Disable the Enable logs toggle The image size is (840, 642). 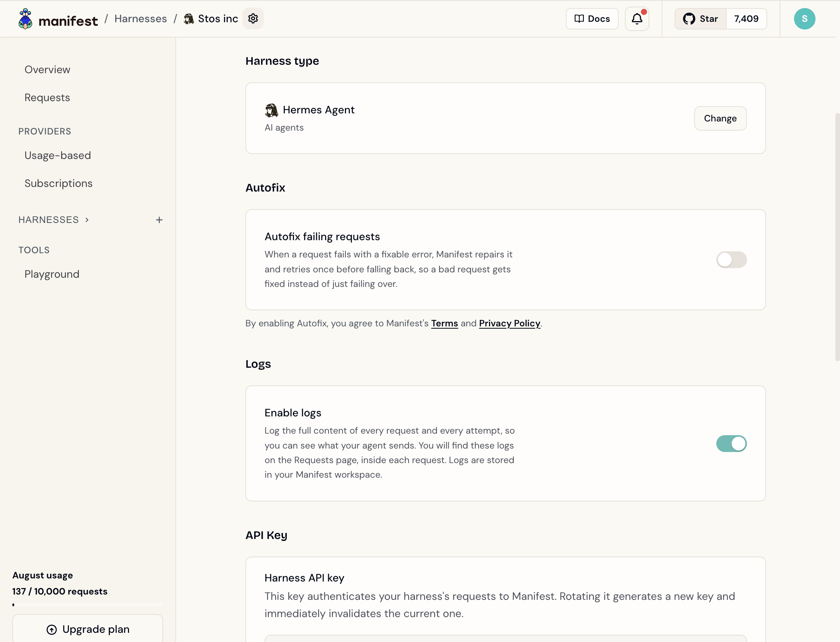click(731, 444)
